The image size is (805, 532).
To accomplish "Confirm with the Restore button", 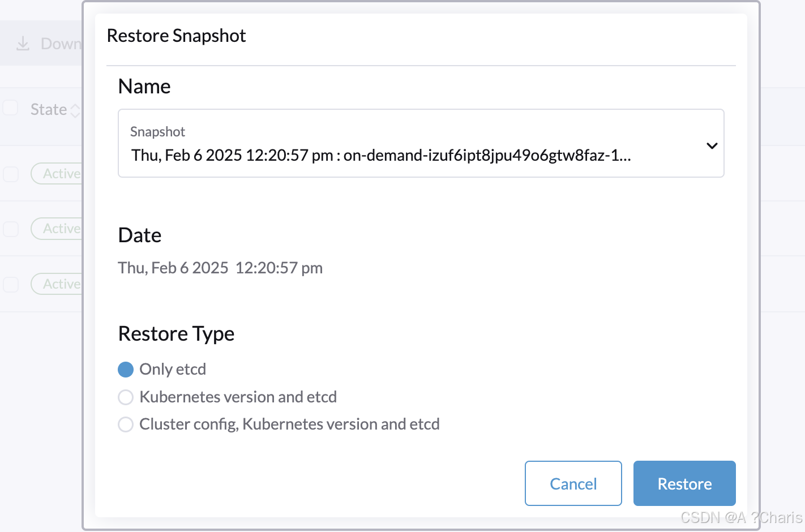I will pyautogui.click(x=684, y=483).
